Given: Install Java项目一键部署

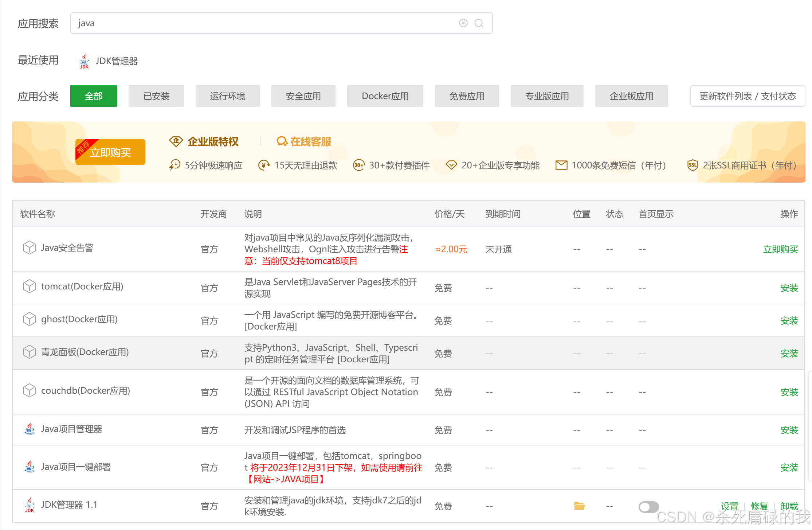Looking at the screenshot, I should click(x=789, y=468).
